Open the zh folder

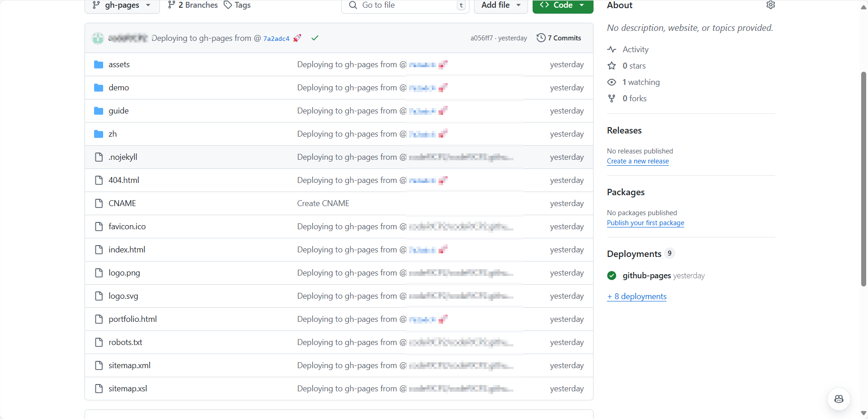pos(113,134)
